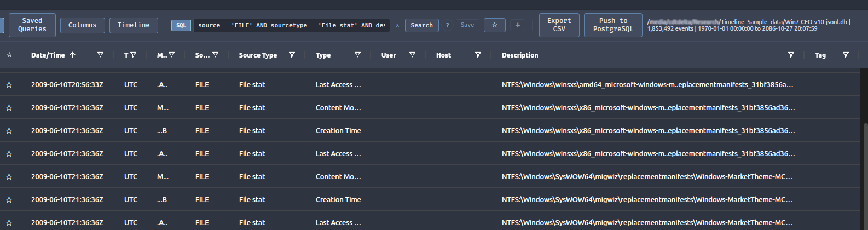
Task: Open the Host column filter dropdown
Action: pos(478,55)
